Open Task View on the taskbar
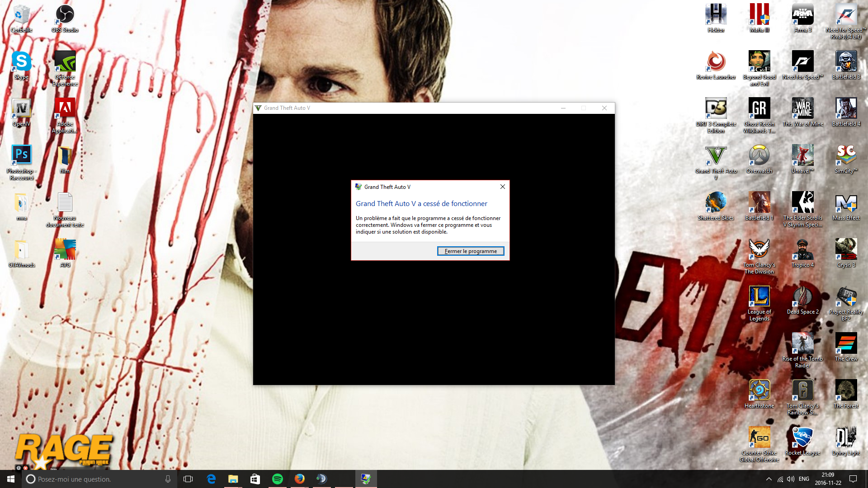The height and width of the screenshot is (488, 868). pos(188,479)
